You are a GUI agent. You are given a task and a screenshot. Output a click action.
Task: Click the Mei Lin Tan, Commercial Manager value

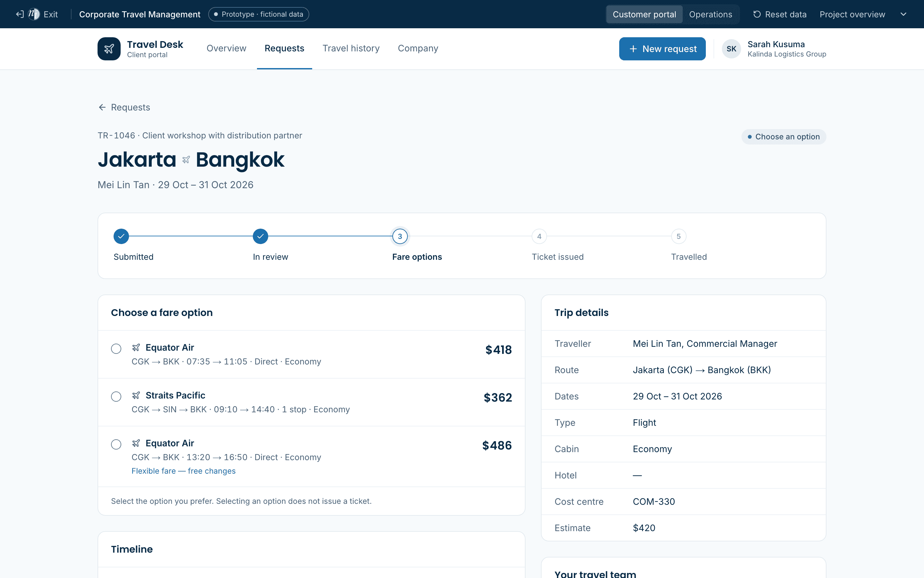point(705,344)
